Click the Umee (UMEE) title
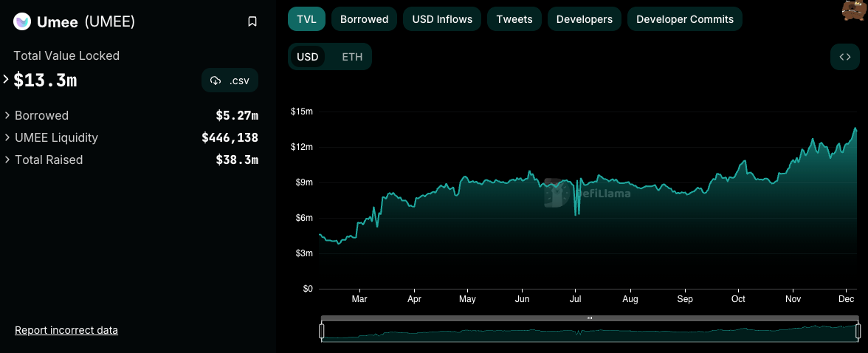868x353 pixels. (x=86, y=21)
